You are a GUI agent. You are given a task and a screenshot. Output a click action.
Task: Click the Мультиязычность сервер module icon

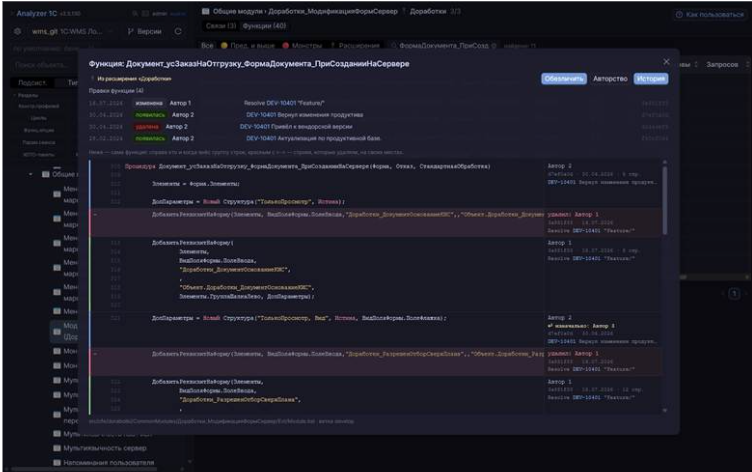(x=57, y=448)
